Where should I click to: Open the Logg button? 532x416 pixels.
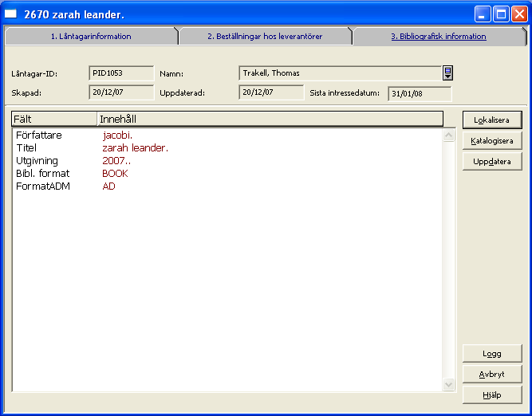pos(492,354)
